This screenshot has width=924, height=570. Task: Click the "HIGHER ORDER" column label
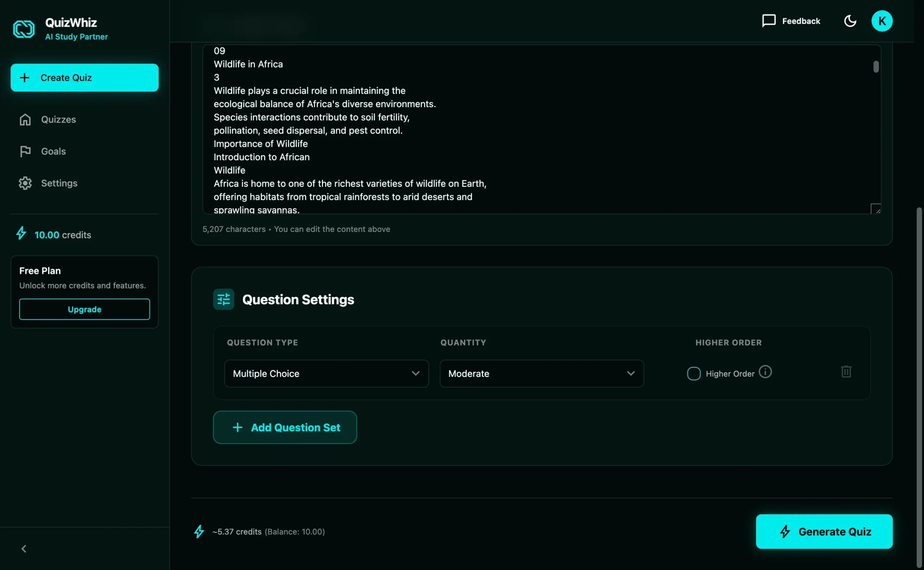(728, 343)
